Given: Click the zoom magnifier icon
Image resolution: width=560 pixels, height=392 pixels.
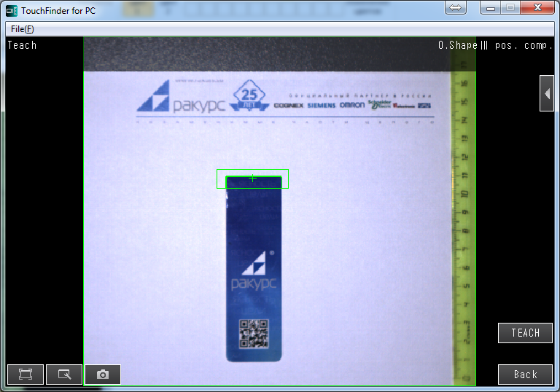Looking at the screenshot, I should (64, 375).
